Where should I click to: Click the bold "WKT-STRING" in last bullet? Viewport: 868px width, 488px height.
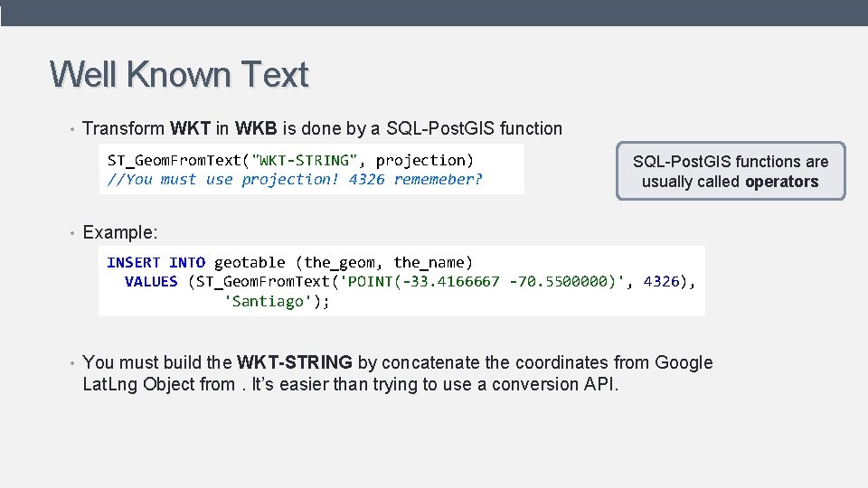294,362
